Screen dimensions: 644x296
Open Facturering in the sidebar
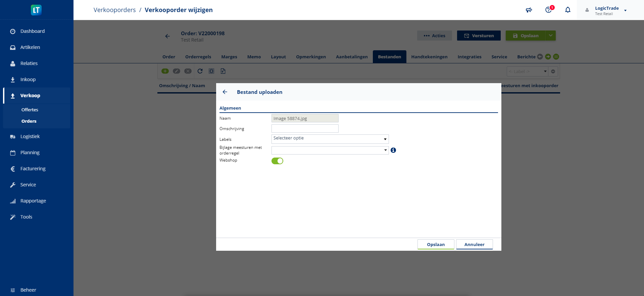[33, 169]
